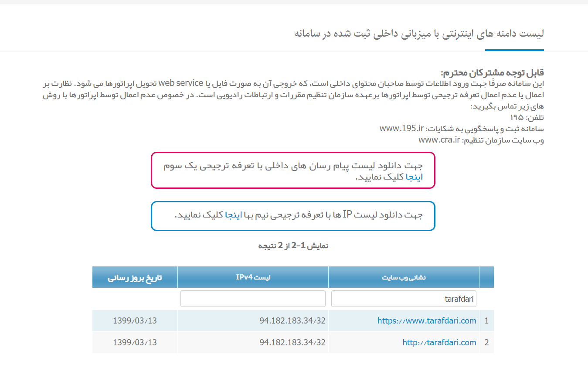
Task: Click 'اینجا' link in the blue IP list box
Action: (x=233, y=215)
